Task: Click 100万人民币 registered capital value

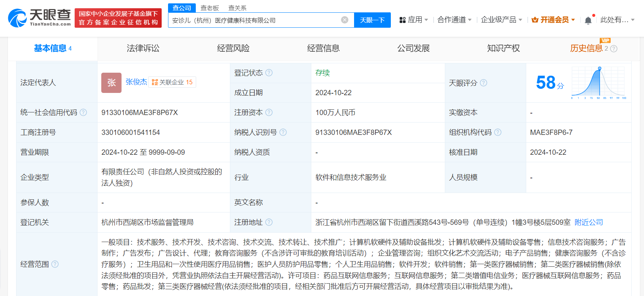Action: tap(335, 112)
